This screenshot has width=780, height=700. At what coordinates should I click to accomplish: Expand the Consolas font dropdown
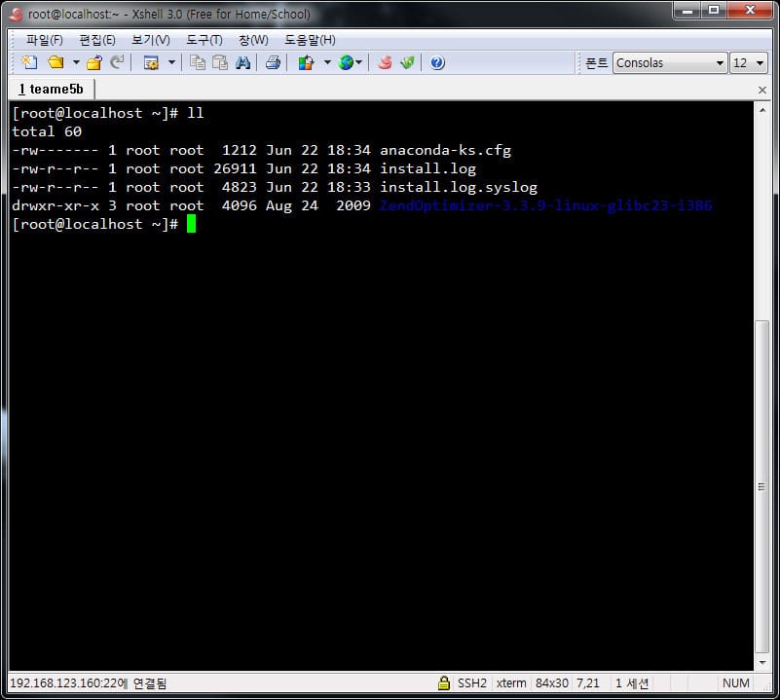coord(720,63)
